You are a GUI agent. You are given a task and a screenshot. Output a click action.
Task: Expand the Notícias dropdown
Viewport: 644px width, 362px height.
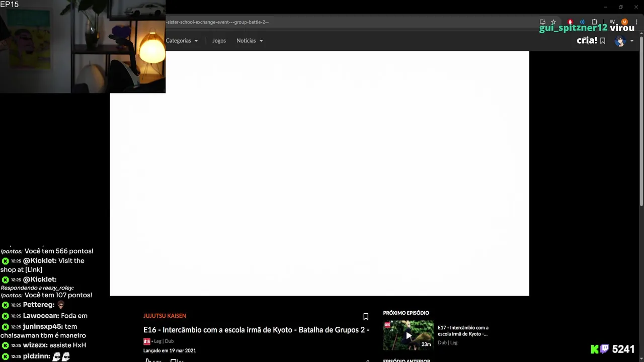pyautogui.click(x=250, y=41)
